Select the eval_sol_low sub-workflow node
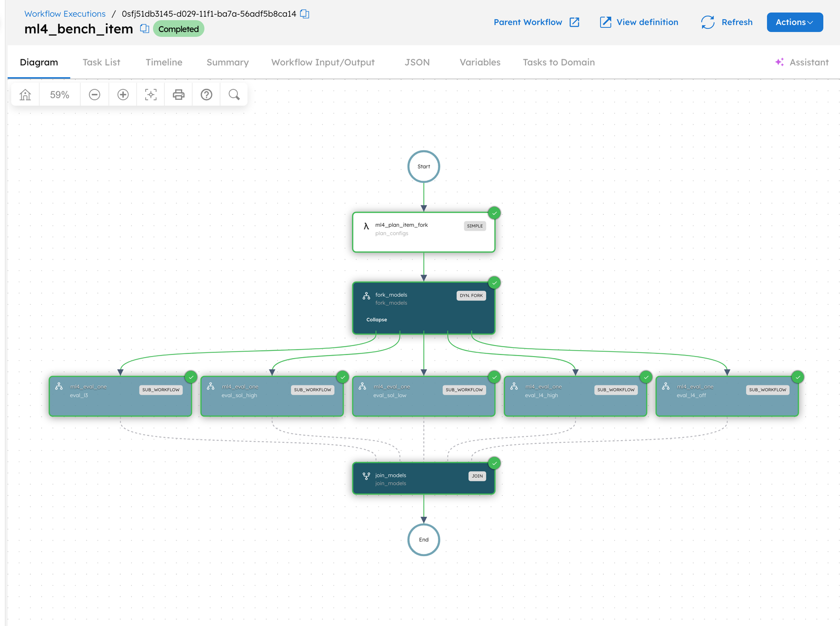The image size is (840, 626). pyautogui.click(x=424, y=396)
